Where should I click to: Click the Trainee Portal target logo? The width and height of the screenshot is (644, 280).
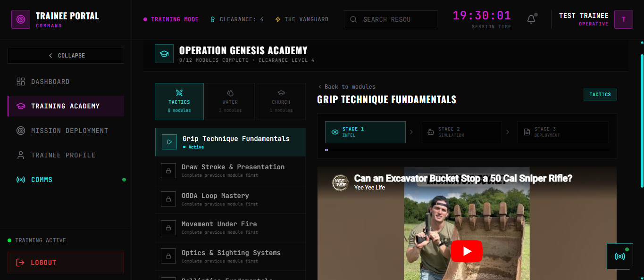coord(21,19)
